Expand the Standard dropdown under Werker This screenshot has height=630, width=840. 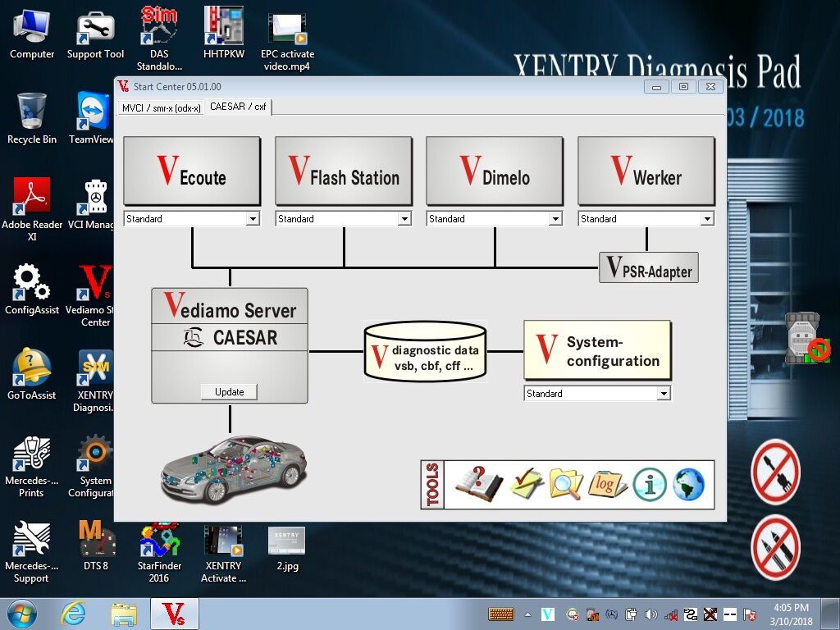[x=707, y=218]
